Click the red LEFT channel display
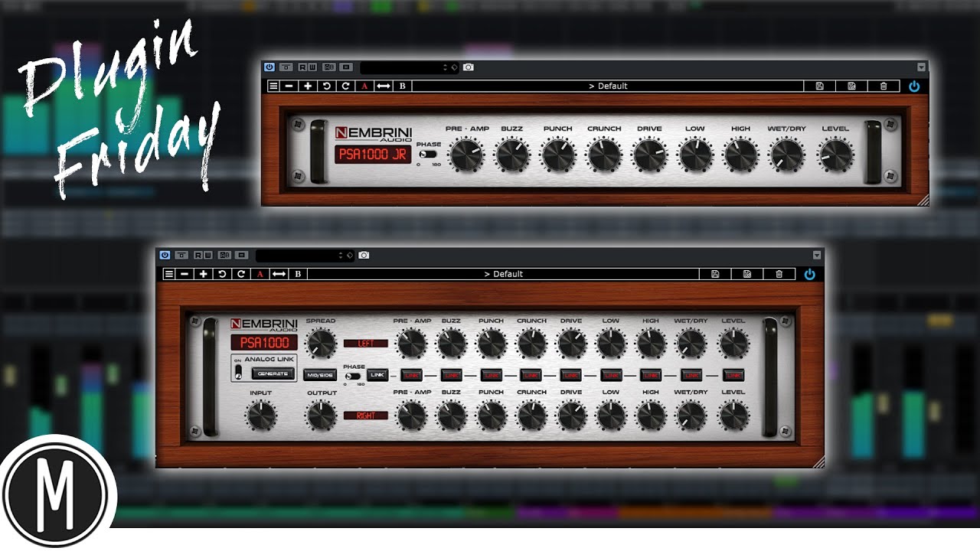This screenshot has height=551, width=980. click(366, 344)
